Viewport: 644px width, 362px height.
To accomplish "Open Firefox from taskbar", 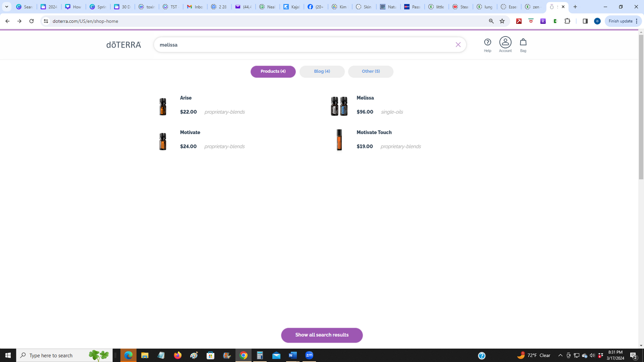I will point(178,355).
